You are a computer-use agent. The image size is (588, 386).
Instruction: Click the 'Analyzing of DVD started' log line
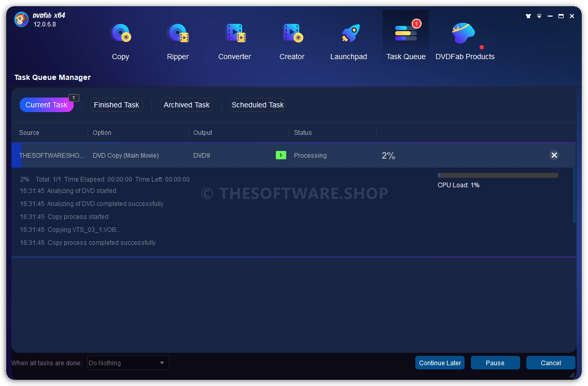[x=68, y=191]
